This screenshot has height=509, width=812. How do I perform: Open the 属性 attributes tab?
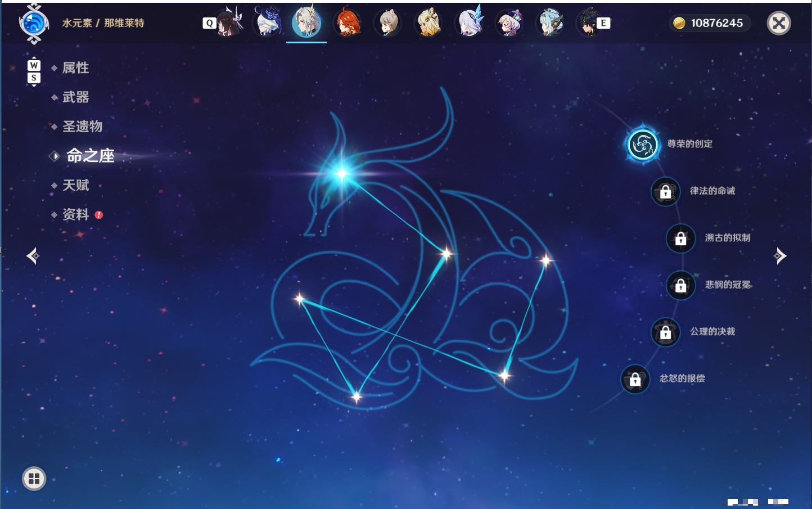75,68
